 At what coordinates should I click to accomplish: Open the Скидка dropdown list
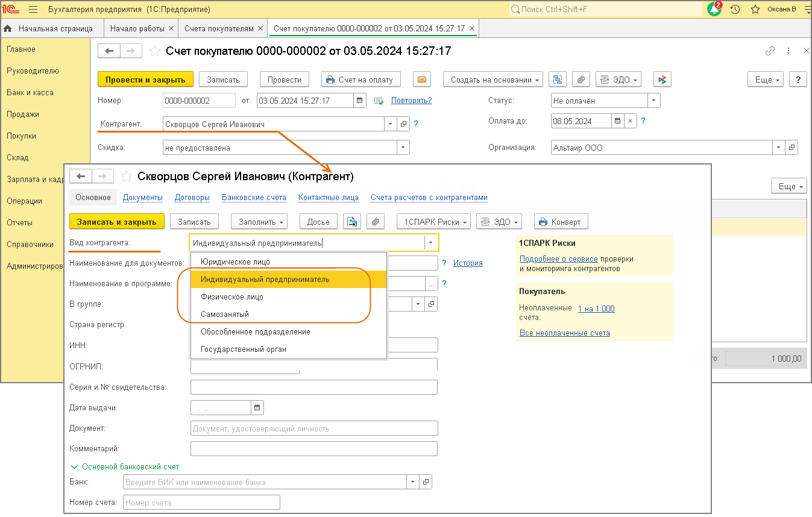tap(402, 148)
